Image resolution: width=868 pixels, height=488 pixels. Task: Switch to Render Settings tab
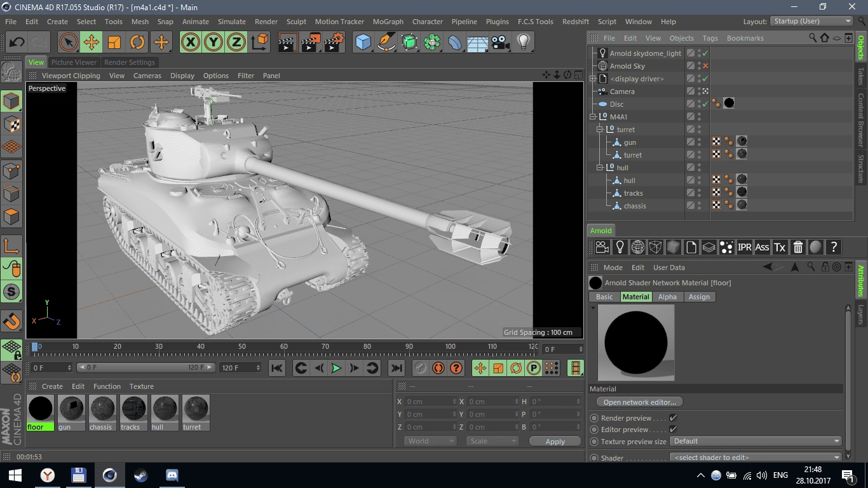[x=130, y=62]
